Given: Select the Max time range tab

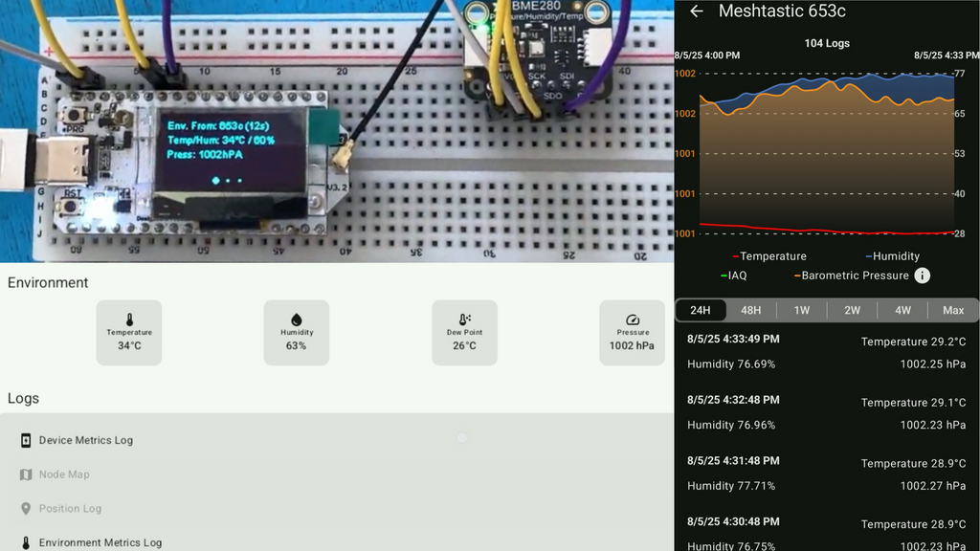Looking at the screenshot, I should 954,310.
